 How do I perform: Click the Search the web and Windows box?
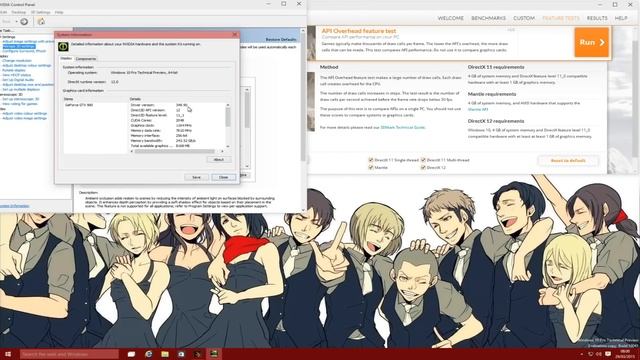tap(69, 354)
